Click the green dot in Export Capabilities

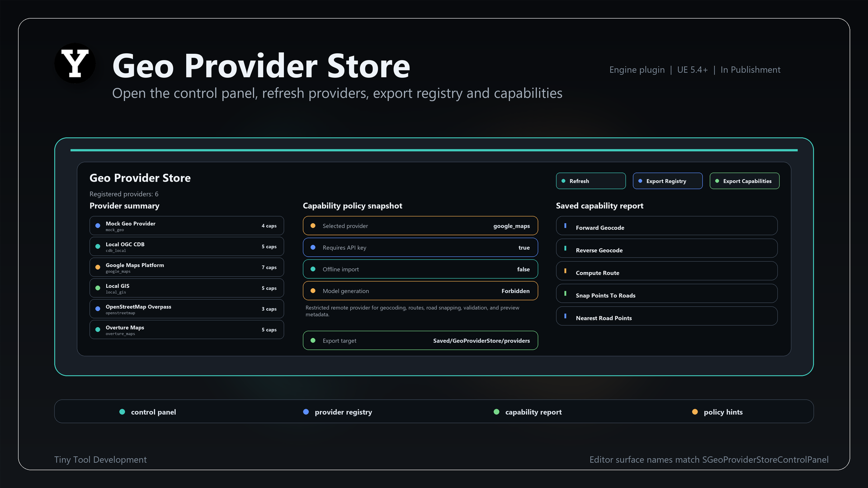pyautogui.click(x=717, y=181)
